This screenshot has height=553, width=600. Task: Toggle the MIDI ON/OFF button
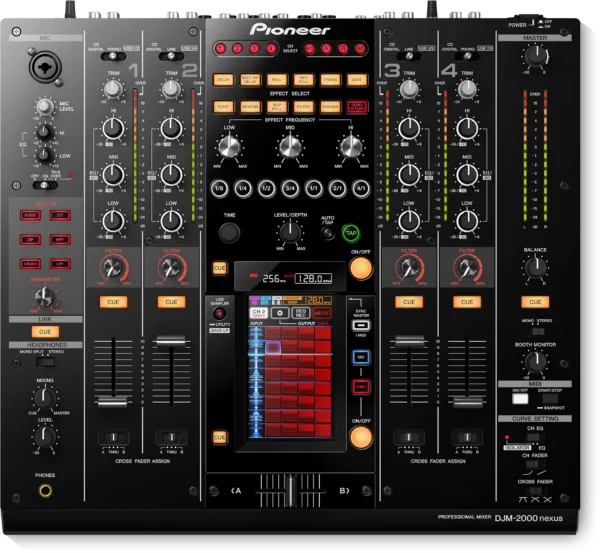coord(520,399)
